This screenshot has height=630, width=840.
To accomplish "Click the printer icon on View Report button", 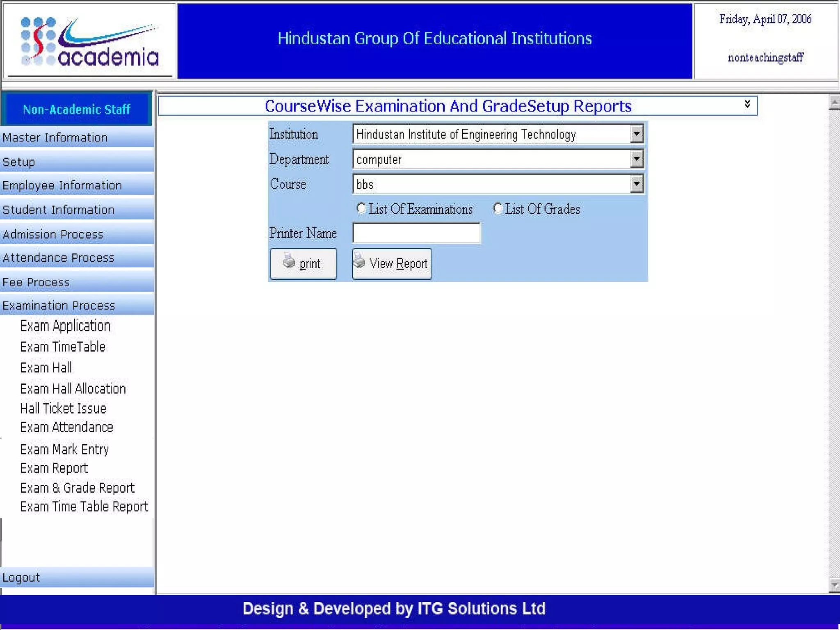I will [x=359, y=260].
